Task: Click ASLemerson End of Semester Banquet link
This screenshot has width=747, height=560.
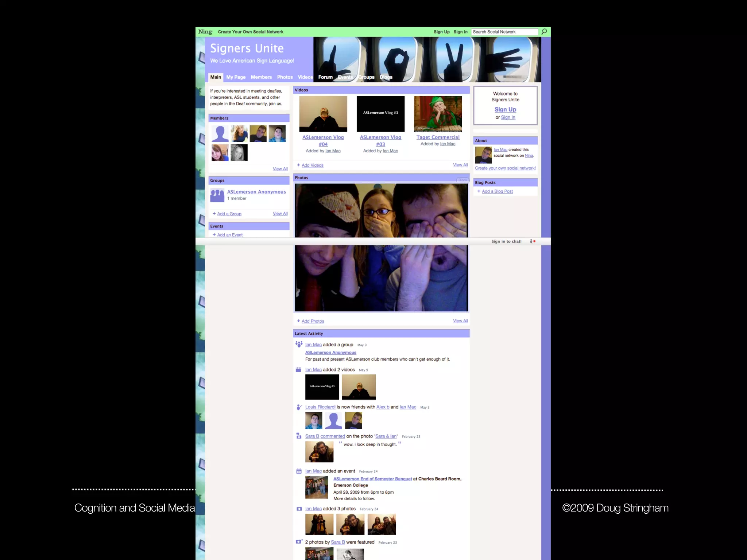Action: [x=372, y=479]
